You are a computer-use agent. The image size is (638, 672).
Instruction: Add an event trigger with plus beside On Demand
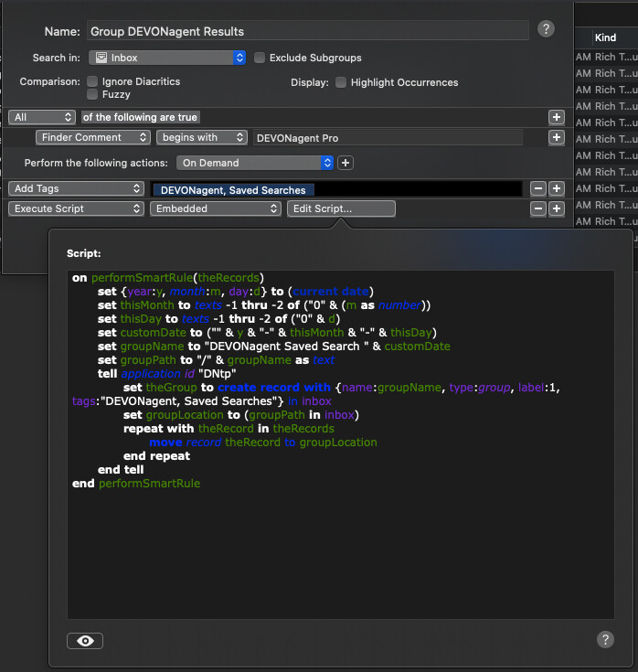coord(346,163)
